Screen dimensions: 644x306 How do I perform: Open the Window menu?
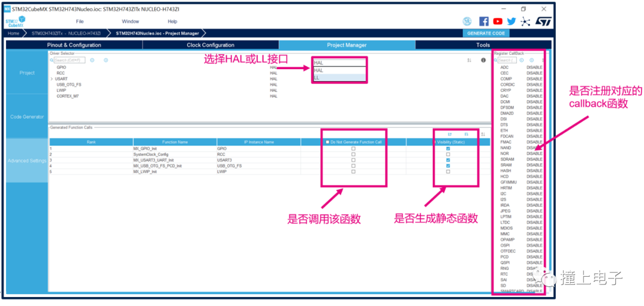click(x=130, y=21)
